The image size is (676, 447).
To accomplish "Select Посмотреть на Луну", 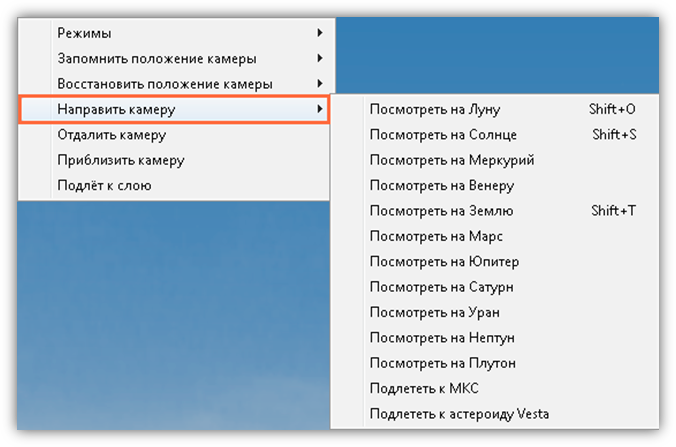I will (435, 109).
